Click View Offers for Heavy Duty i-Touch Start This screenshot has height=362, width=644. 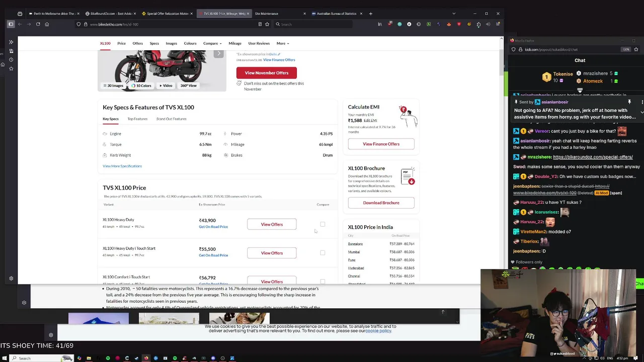pyautogui.click(x=272, y=253)
